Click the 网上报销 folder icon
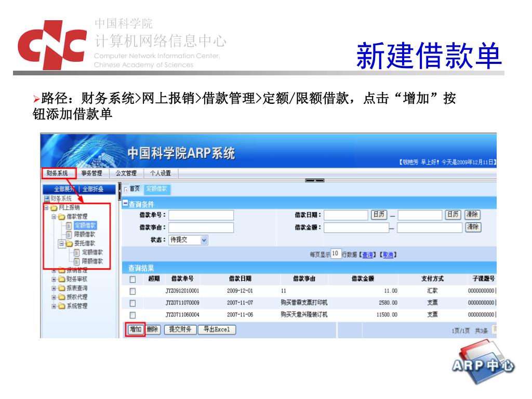The image size is (532, 399). (x=54, y=208)
